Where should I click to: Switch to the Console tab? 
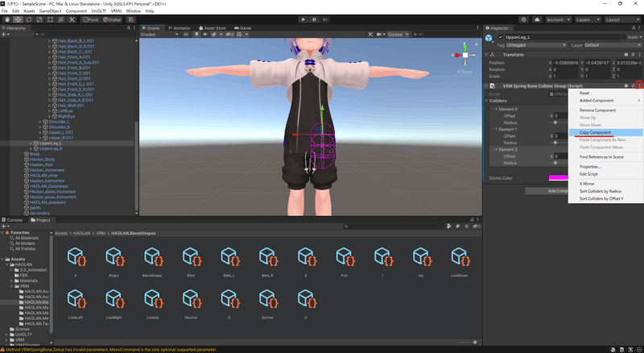click(12, 220)
